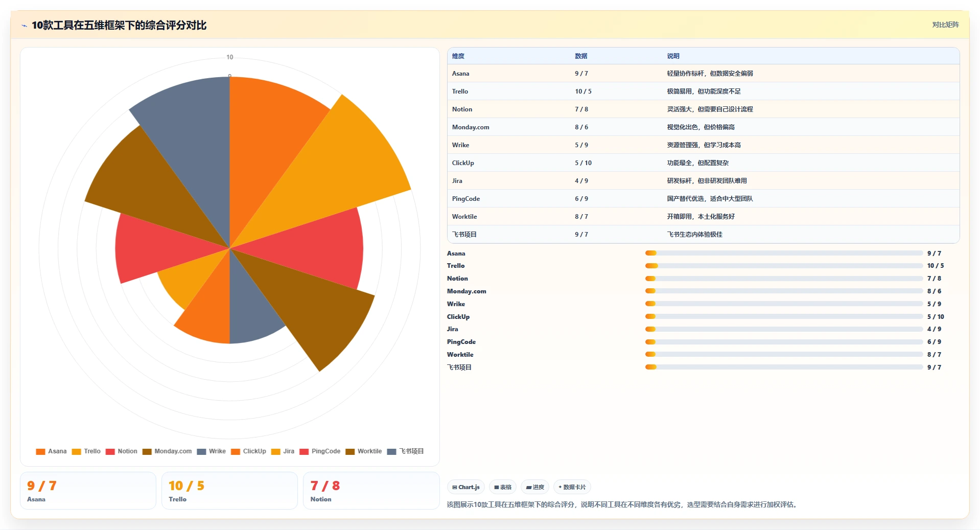Click the 维度 column header
This screenshot has width=980, height=530.
point(458,56)
